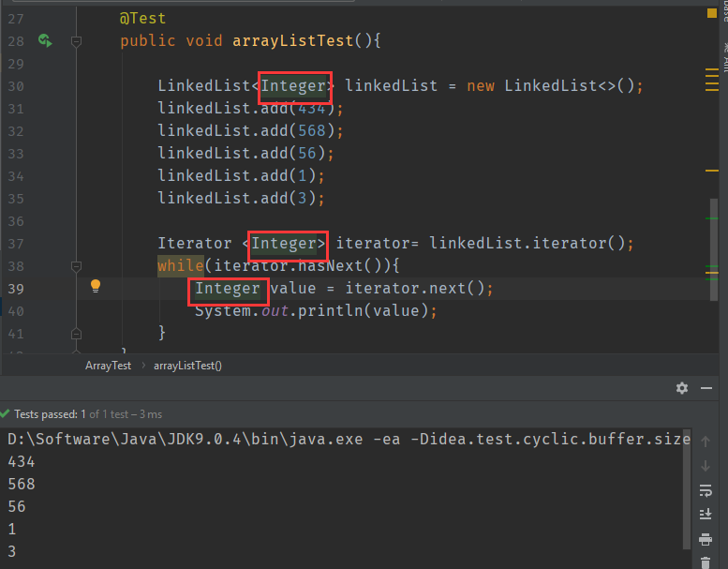Collapse the arrayListTest method fold marker

pos(77,42)
